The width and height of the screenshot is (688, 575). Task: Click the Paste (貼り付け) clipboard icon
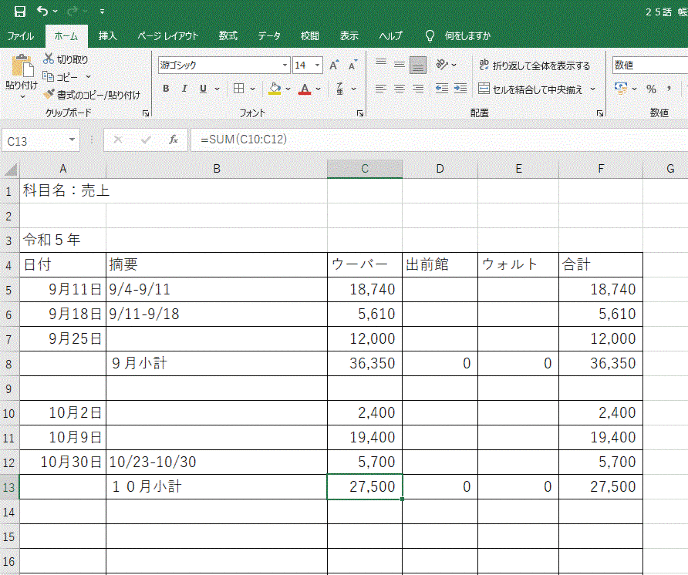(21, 68)
